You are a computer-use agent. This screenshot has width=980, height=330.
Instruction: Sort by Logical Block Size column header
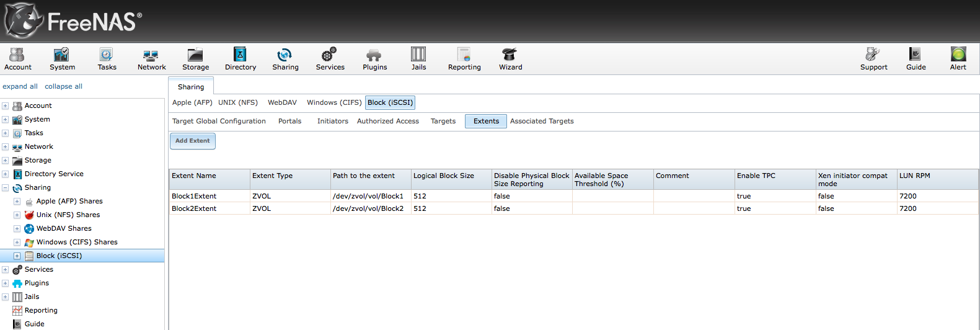coord(451,179)
